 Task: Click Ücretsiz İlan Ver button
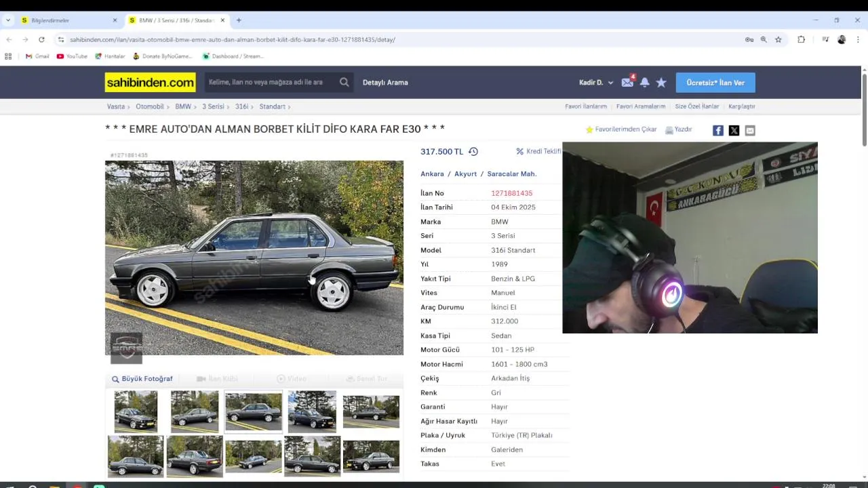coord(715,83)
